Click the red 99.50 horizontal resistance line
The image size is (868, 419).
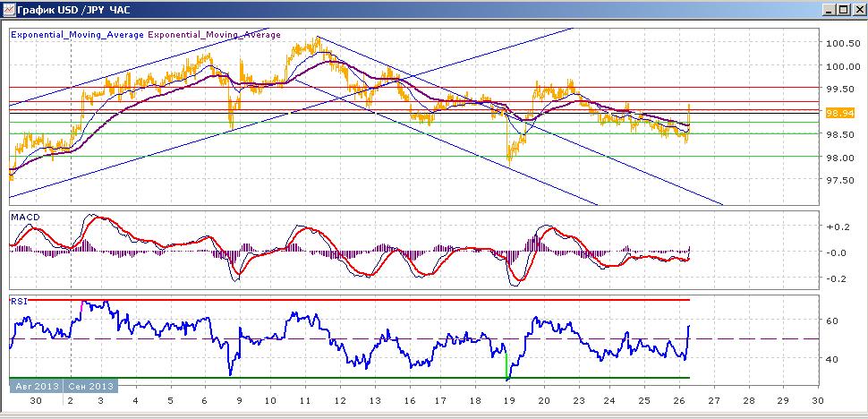coord(413,87)
